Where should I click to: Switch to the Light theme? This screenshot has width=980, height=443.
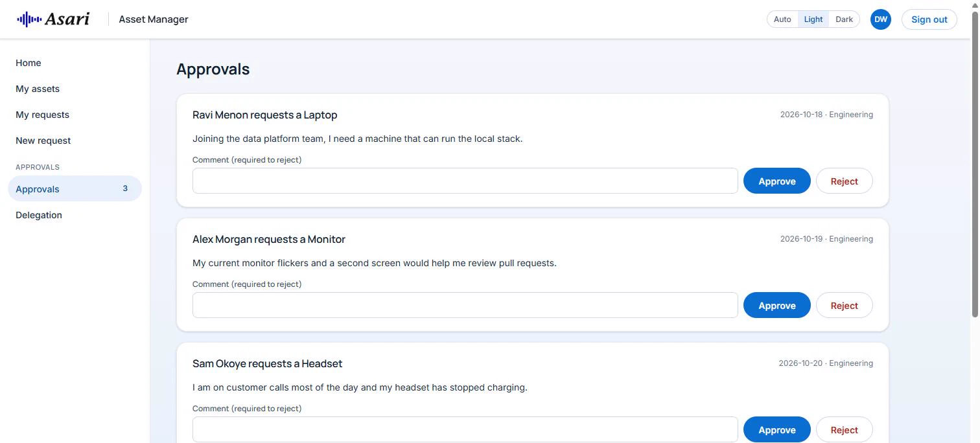[813, 19]
